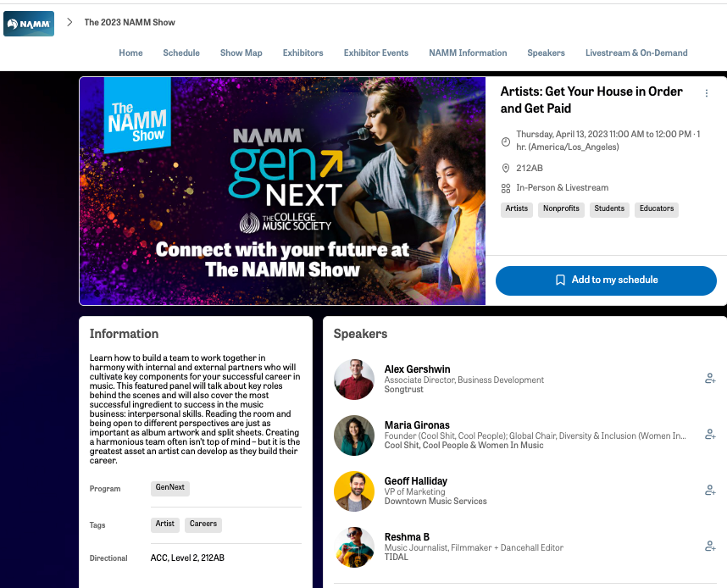Open the Show Map tab
Viewport: 727px width, 588px height.
pyautogui.click(x=241, y=53)
